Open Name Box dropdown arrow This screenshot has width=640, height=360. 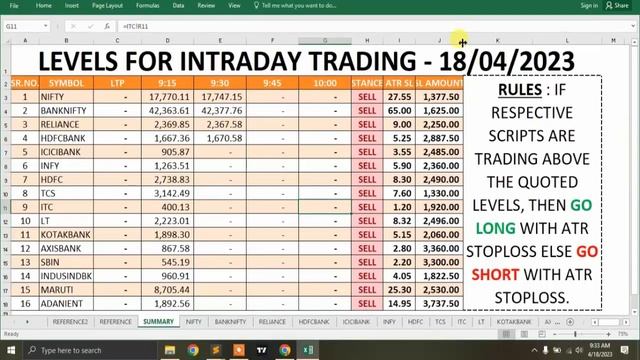[x=46, y=26]
